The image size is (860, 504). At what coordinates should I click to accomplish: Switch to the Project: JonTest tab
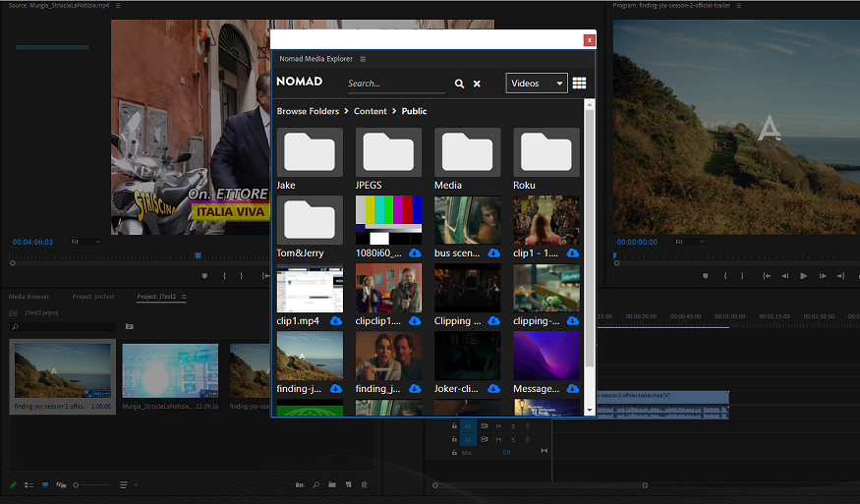[93, 297]
